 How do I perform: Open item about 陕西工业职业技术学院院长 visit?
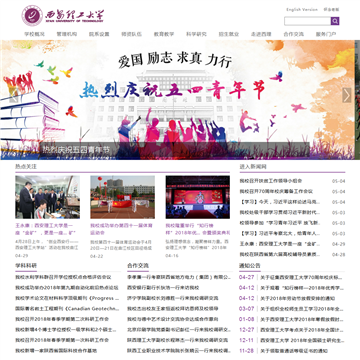179,351
